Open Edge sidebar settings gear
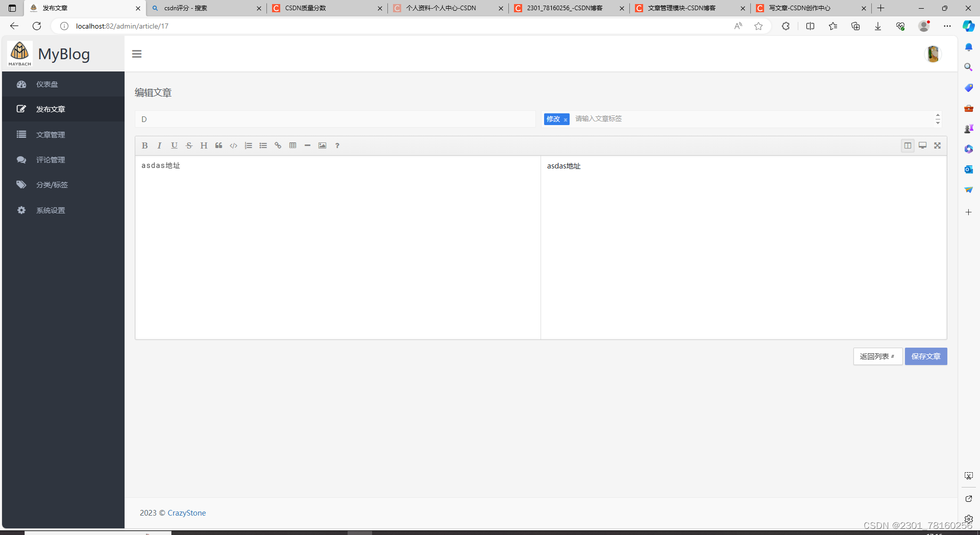The width and height of the screenshot is (980, 535). [968, 519]
